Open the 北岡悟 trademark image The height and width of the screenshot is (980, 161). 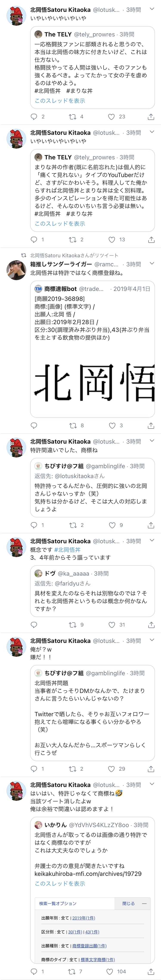(93, 382)
